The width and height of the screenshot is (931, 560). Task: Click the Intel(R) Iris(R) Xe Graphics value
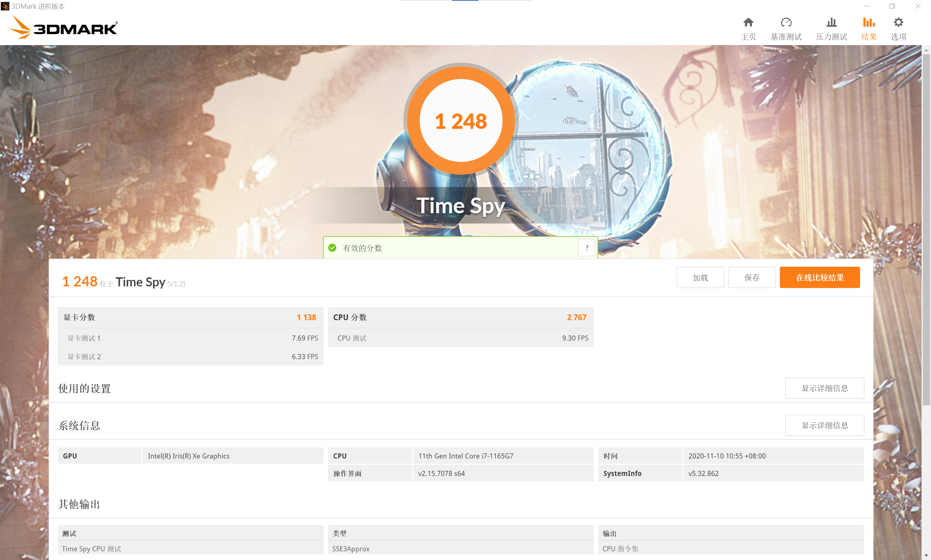233,456
